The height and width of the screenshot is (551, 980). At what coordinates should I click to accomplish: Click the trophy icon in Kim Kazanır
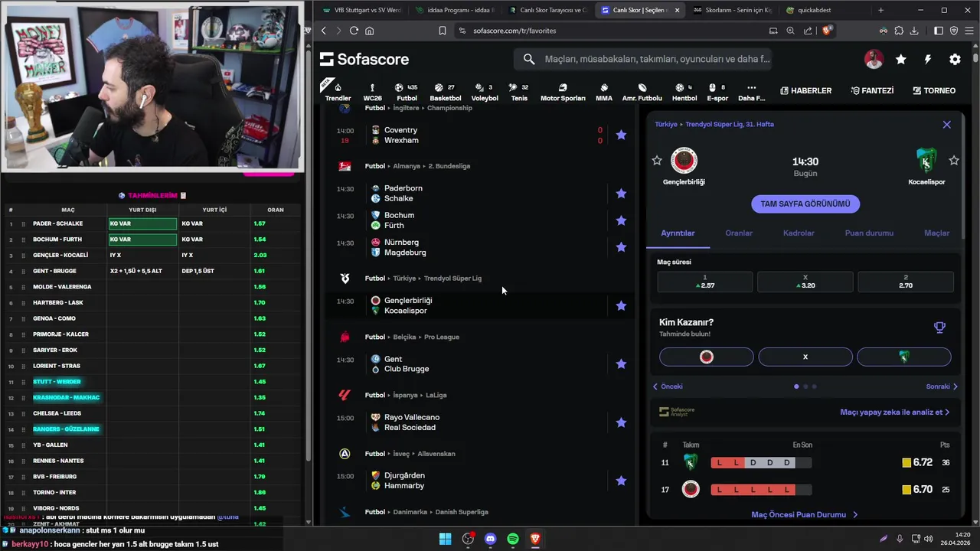(939, 328)
